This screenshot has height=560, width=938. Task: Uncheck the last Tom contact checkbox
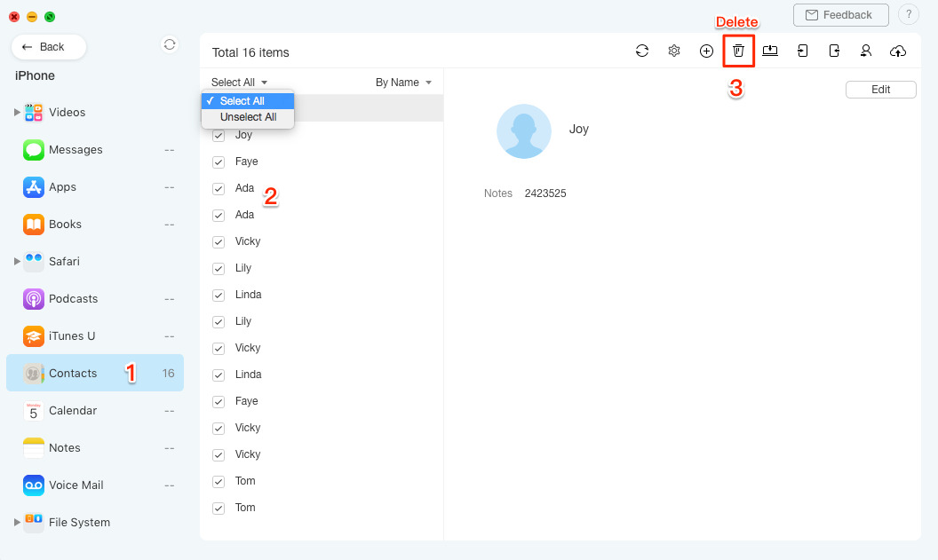tap(219, 509)
